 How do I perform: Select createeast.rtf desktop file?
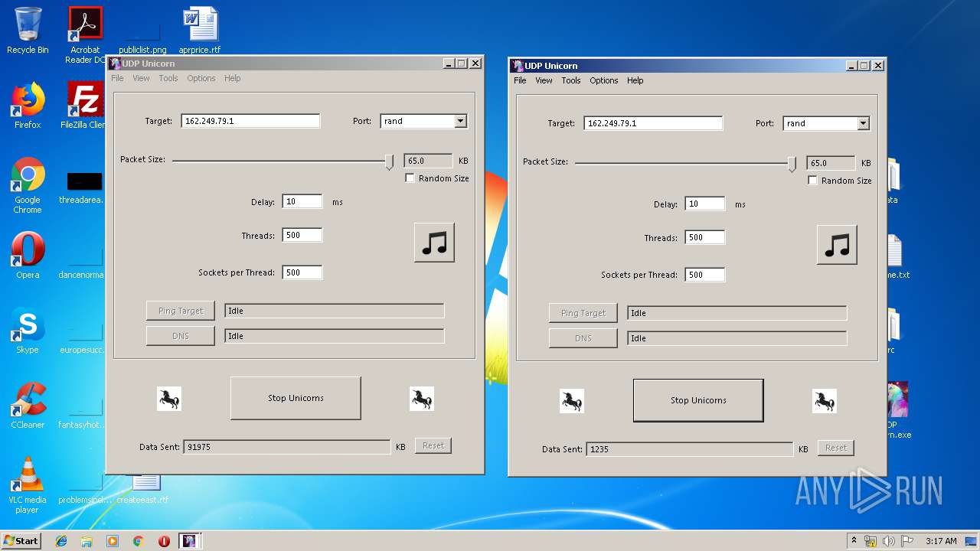pyautogui.click(x=142, y=488)
